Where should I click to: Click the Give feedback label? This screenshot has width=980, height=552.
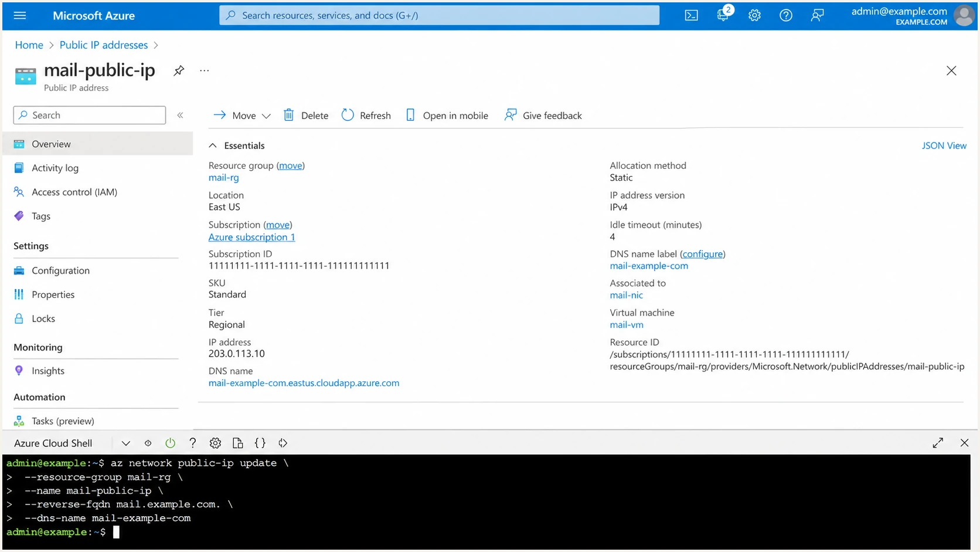click(552, 116)
